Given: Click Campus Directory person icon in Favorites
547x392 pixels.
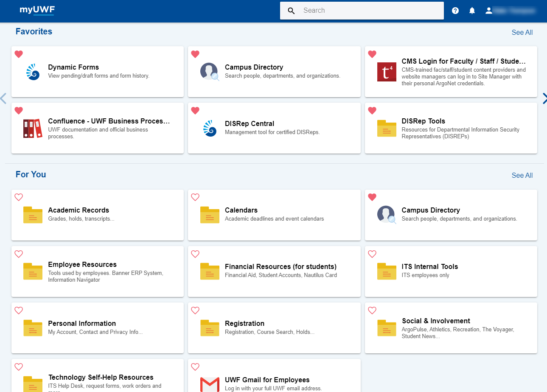Looking at the screenshot, I should click(210, 72).
